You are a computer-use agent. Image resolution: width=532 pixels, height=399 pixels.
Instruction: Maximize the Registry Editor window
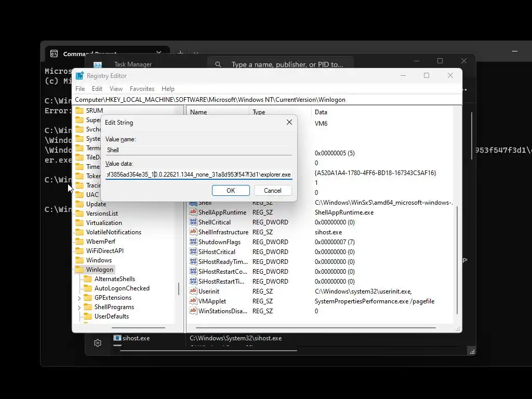point(427,75)
